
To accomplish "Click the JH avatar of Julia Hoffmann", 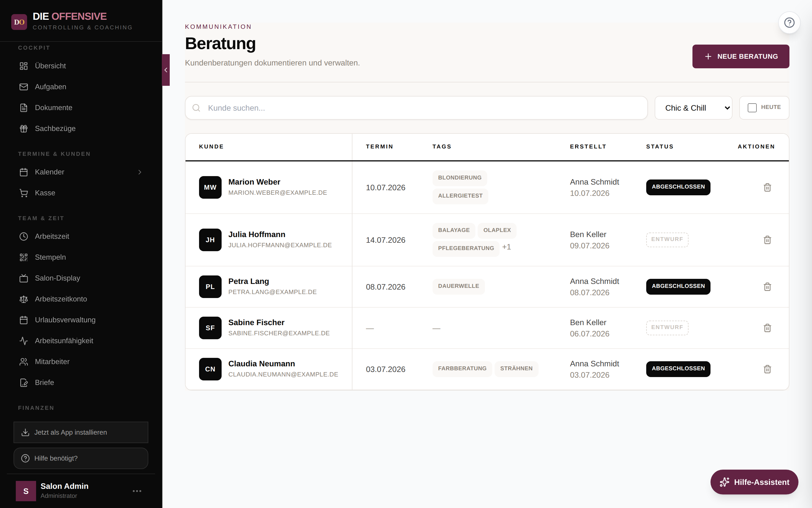I will coord(210,240).
